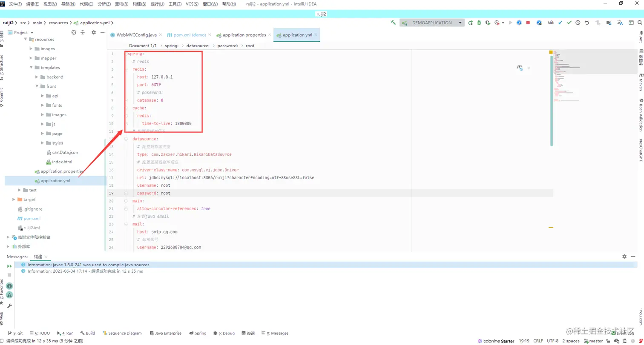The height and width of the screenshot is (345, 644).
Task: Open the 9: Git tool window
Action: [x=15, y=333]
